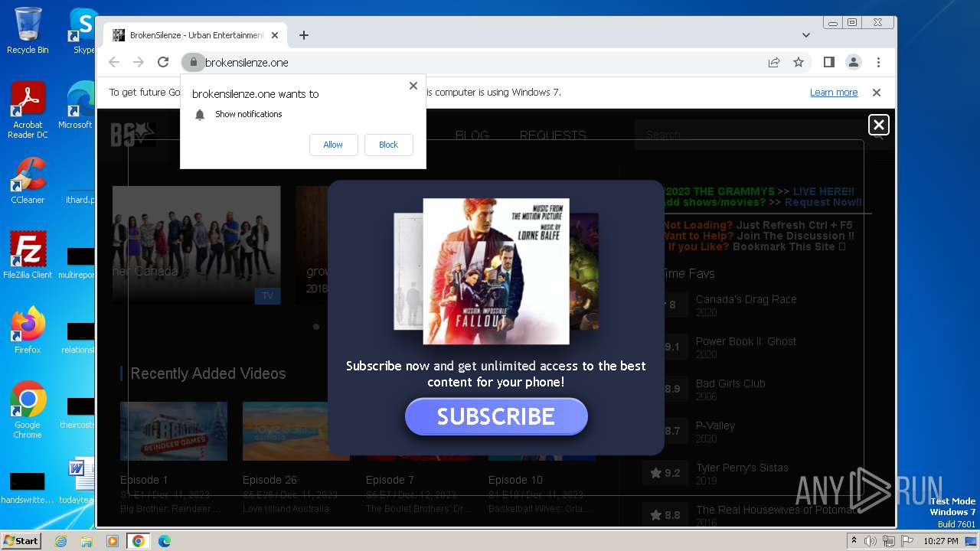Open a new tab
Screen dimensions: 980x551
[x=304, y=35]
